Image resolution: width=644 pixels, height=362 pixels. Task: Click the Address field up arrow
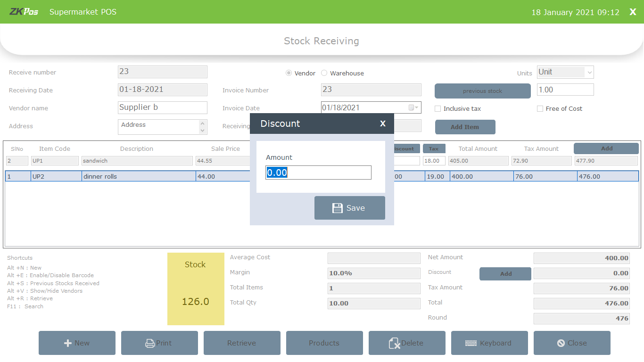[x=203, y=123]
